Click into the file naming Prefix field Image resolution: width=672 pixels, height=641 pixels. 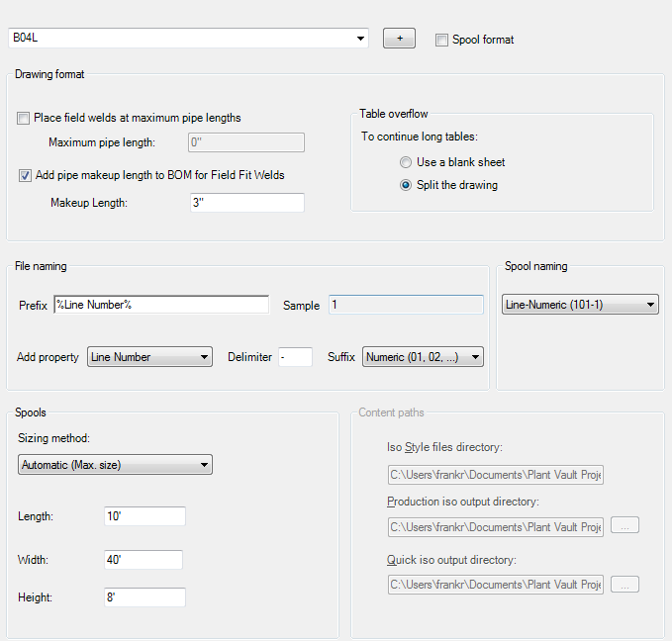pos(161,305)
